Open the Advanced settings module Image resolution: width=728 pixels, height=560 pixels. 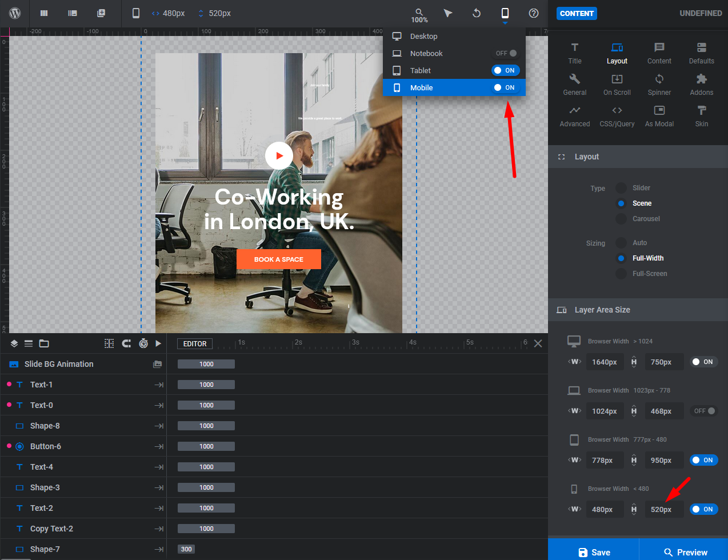[575, 116]
